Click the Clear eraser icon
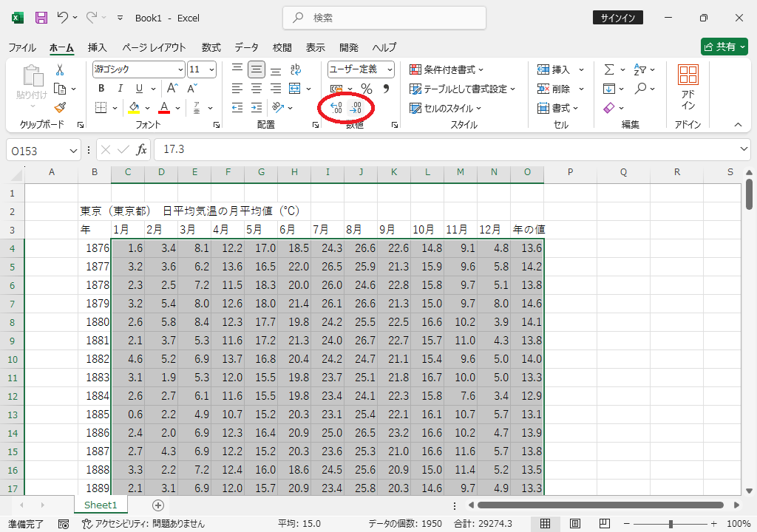The height and width of the screenshot is (532, 757). point(609,108)
